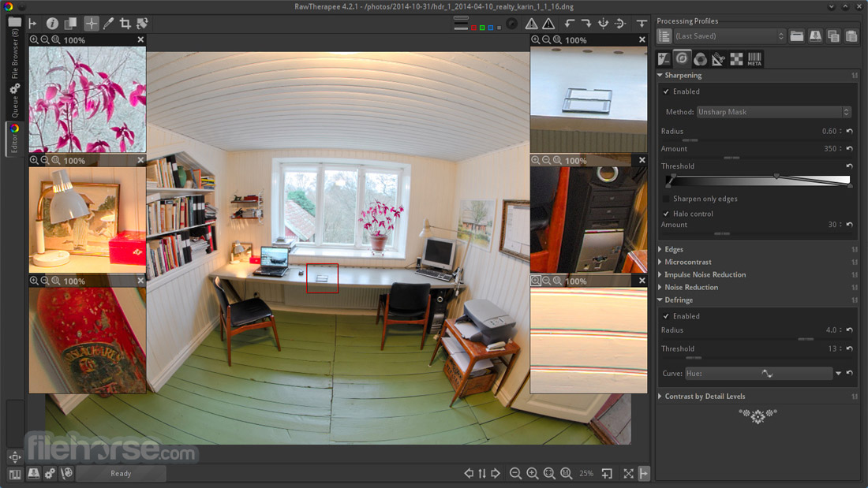
Task: Toggle blue channel preview
Action: coord(491,28)
